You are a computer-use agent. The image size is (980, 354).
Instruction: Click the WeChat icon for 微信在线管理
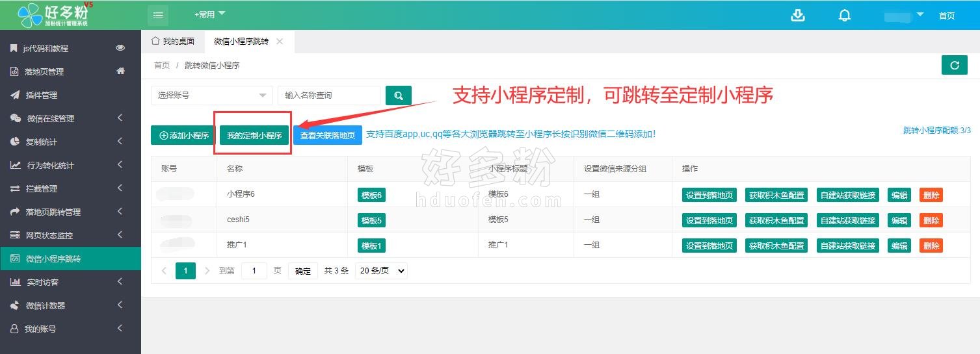pyautogui.click(x=16, y=118)
